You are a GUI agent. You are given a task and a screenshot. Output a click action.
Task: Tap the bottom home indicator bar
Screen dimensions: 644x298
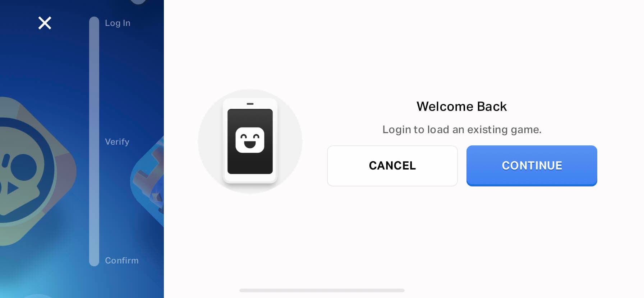[x=322, y=290]
